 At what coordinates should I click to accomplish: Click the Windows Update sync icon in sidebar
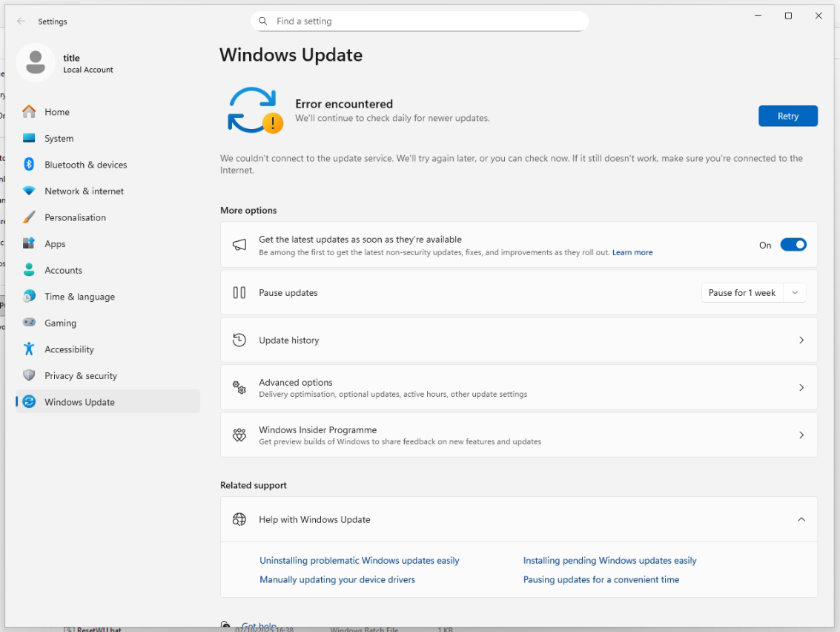coord(29,401)
